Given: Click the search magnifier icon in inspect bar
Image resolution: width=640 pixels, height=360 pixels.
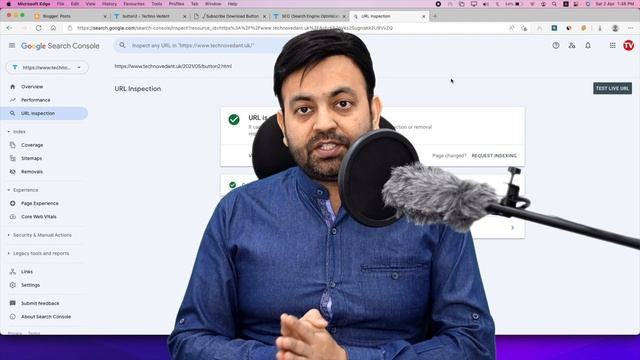Looking at the screenshot, I should pyautogui.click(x=122, y=45).
